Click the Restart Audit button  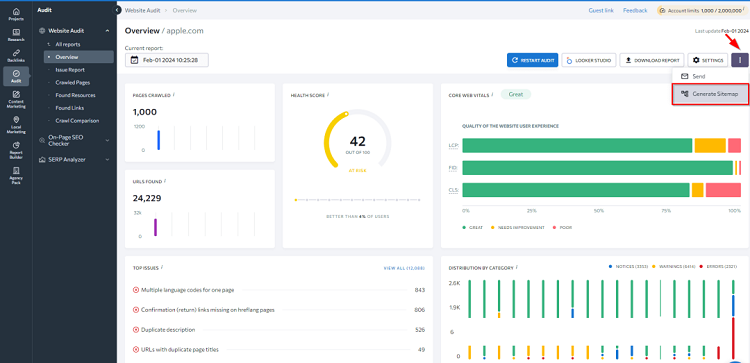(532, 60)
